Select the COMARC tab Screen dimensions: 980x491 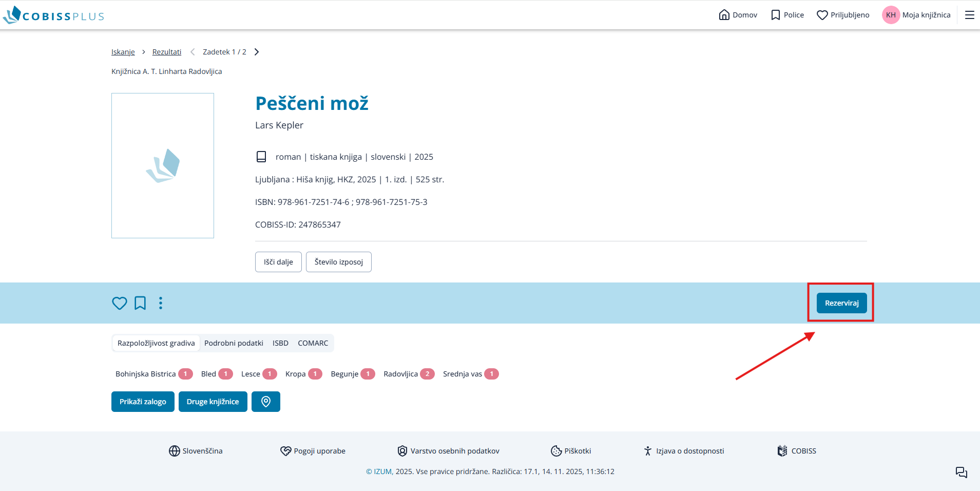tap(313, 343)
